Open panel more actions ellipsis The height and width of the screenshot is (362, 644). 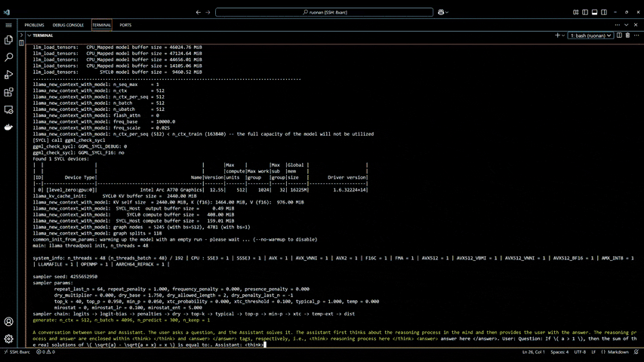coord(618,25)
